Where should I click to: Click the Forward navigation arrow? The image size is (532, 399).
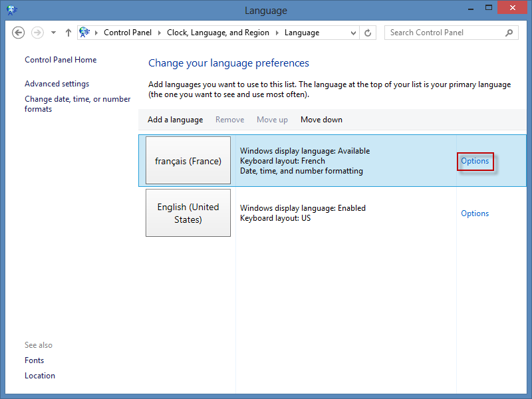pyautogui.click(x=37, y=33)
